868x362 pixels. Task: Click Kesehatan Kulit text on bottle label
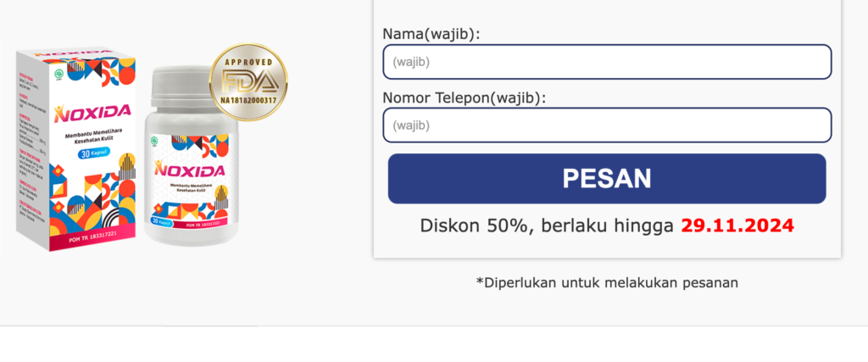point(188,192)
